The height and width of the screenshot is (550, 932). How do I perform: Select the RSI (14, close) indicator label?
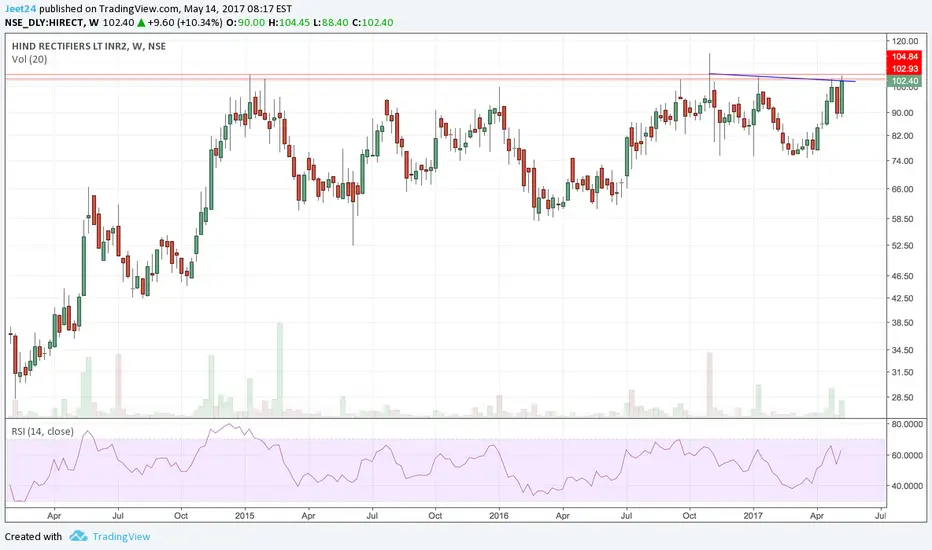43,431
